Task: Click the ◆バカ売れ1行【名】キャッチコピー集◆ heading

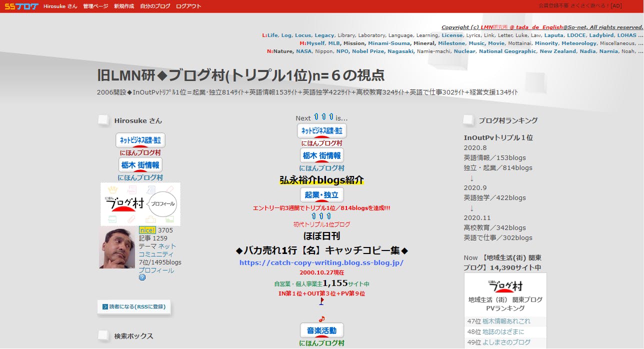Action: pos(321,250)
